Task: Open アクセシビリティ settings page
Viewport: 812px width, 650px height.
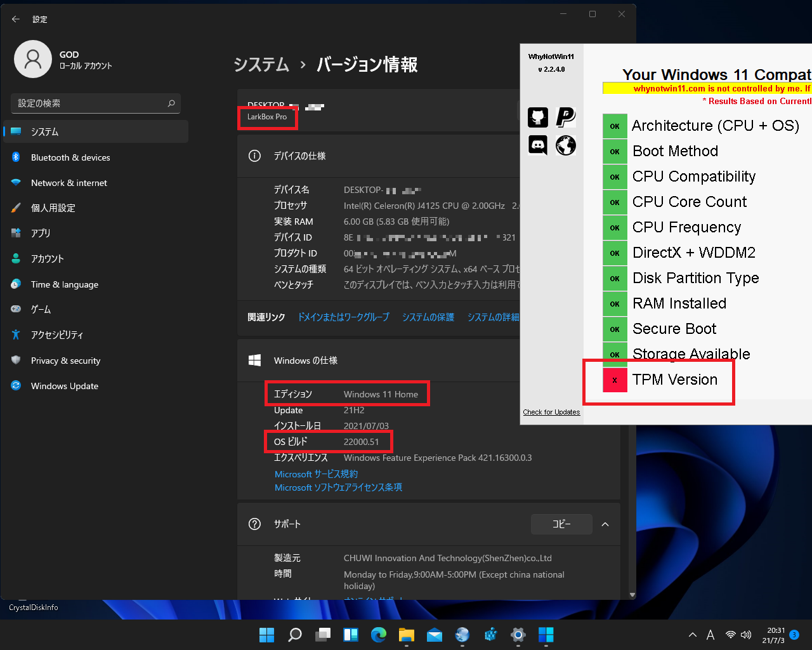Action: 96,335
